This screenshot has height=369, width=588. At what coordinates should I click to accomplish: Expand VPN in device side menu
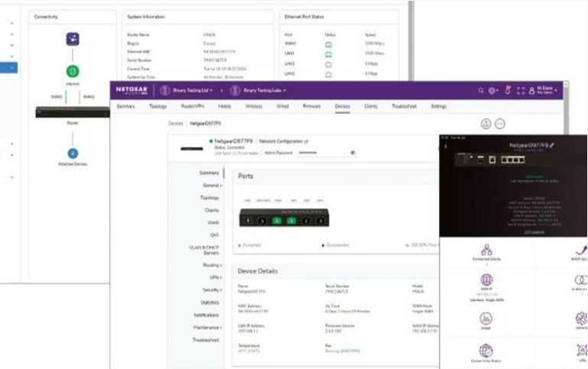pos(216,277)
